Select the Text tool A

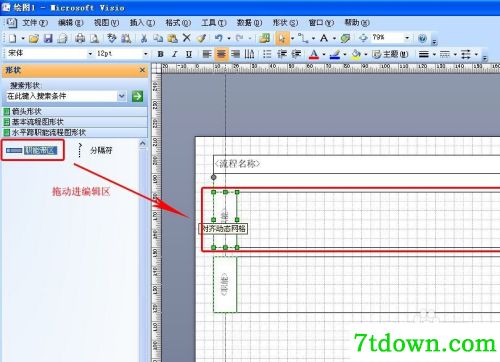click(324, 38)
